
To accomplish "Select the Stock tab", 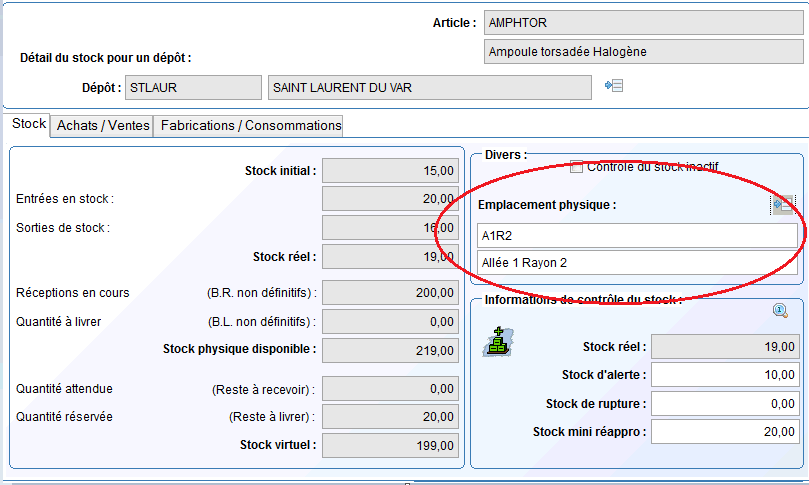I will [x=28, y=124].
